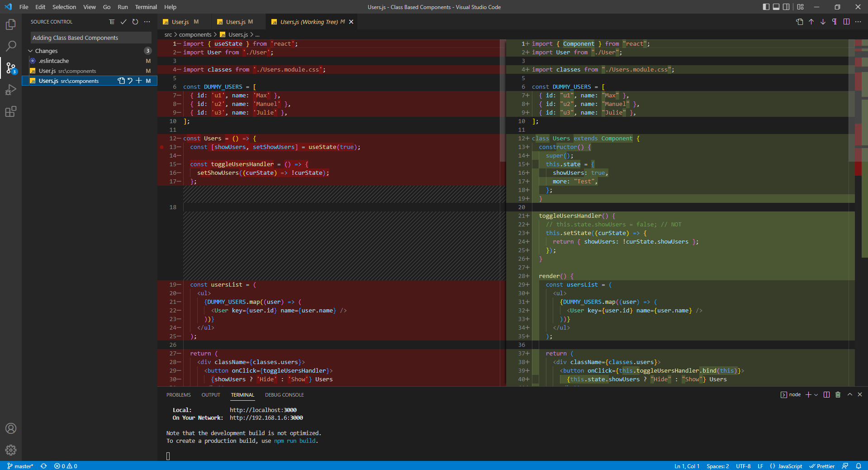This screenshot has width=868, height=470.
Task: Change encoding via UTF-8 status item
Action: (x=743, y=466)
